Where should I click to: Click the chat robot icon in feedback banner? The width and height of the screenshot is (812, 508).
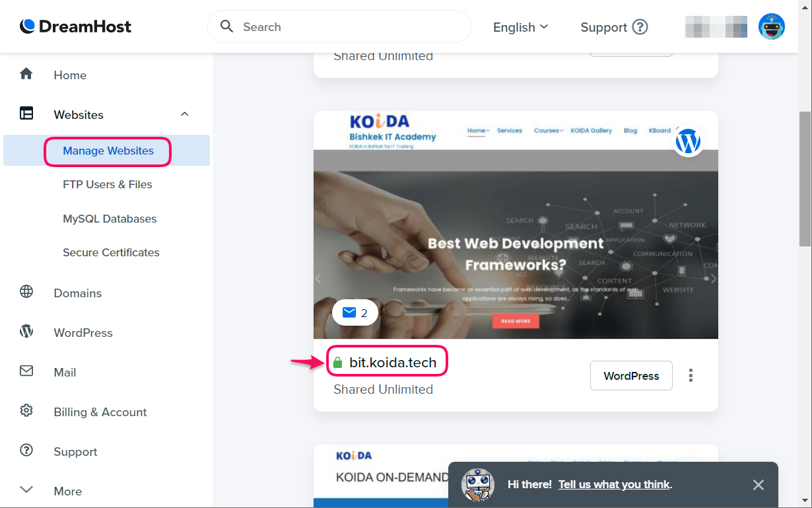pos(478,485)
